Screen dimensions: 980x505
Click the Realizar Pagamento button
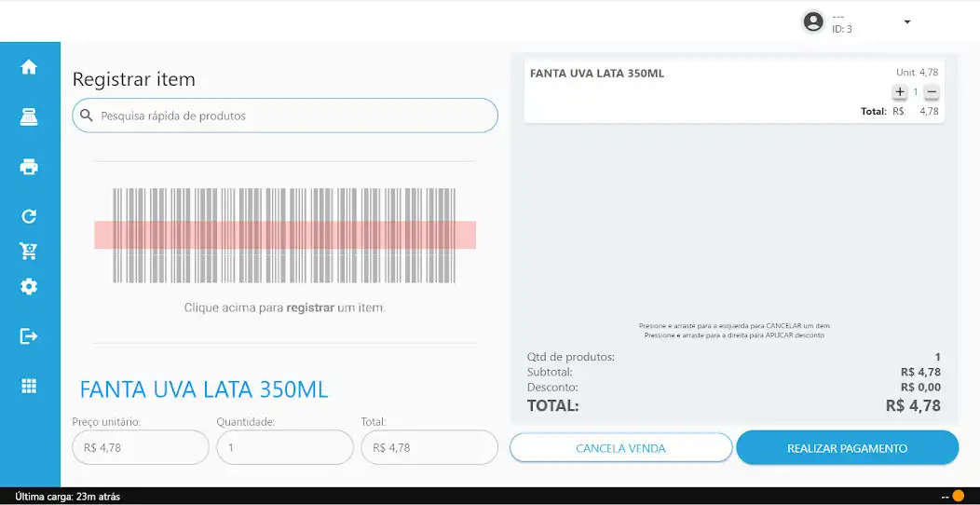click(x=847, y=448)
